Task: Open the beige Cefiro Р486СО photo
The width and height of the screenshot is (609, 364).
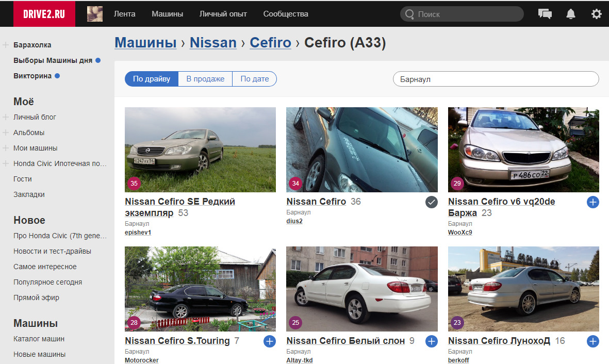Action: coord(523,150)
